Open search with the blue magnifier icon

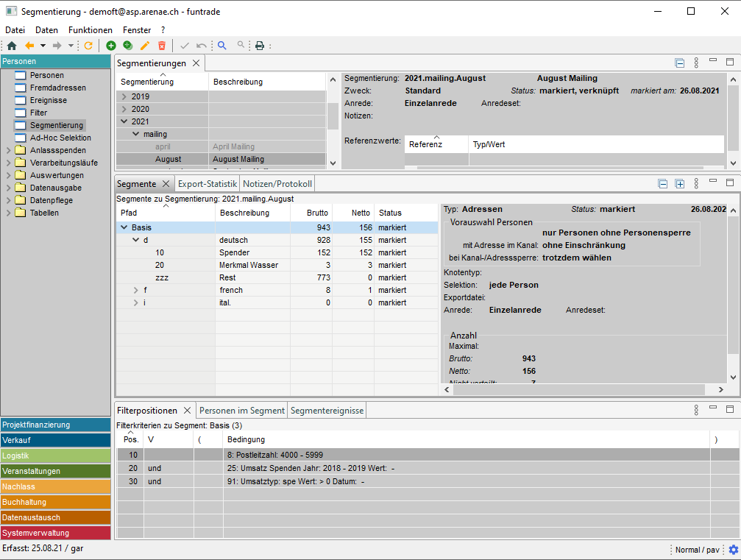coord(222,46)
